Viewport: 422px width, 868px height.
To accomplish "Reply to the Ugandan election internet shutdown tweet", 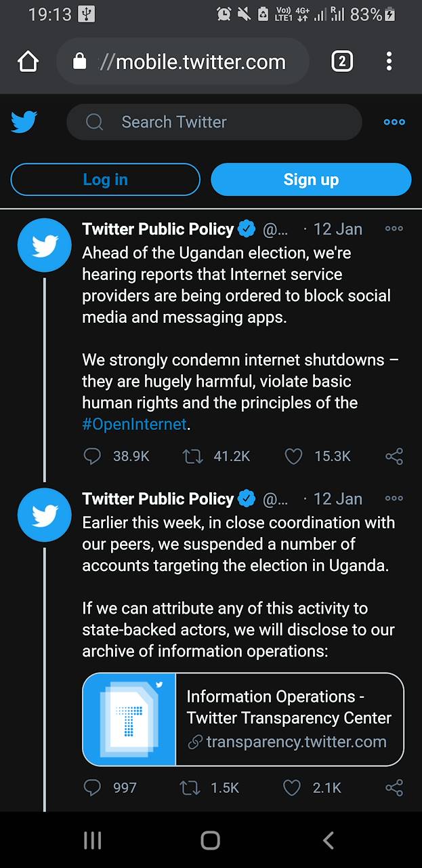I will (92, 456).
